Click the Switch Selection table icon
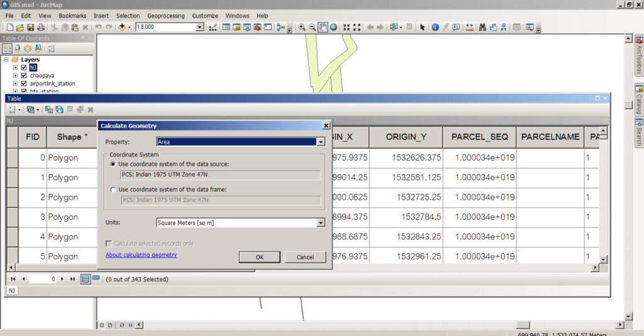Screen dimensions: 644x336 (59, 109)
